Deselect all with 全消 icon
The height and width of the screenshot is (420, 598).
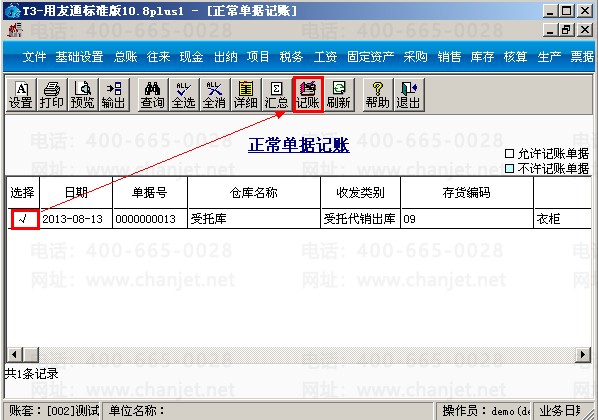215,95
